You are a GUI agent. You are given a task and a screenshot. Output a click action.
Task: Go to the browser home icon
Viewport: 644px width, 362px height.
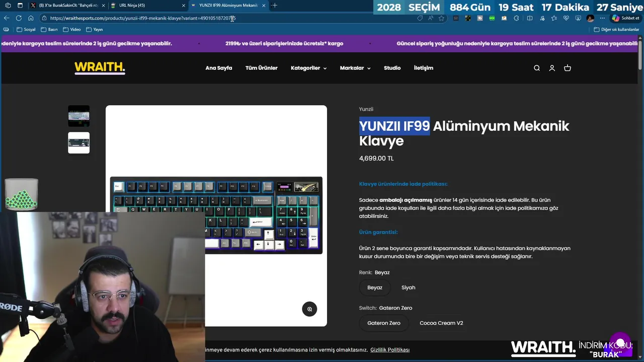click(x=31, y=18)
